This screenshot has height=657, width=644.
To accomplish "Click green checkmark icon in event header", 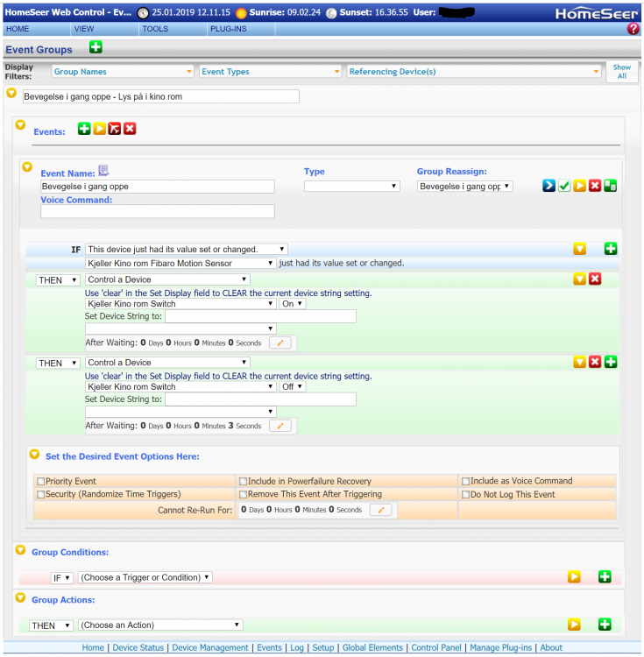I will point(564,186).
